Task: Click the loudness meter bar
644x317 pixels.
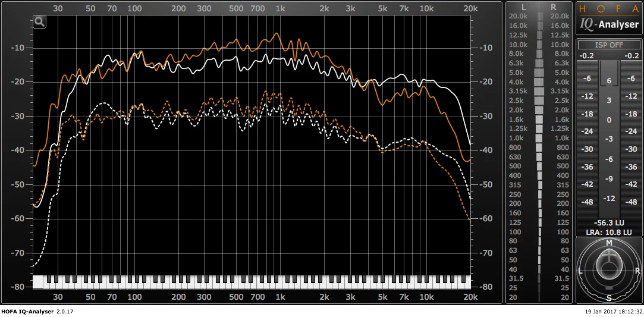Action: click(609, 140)
